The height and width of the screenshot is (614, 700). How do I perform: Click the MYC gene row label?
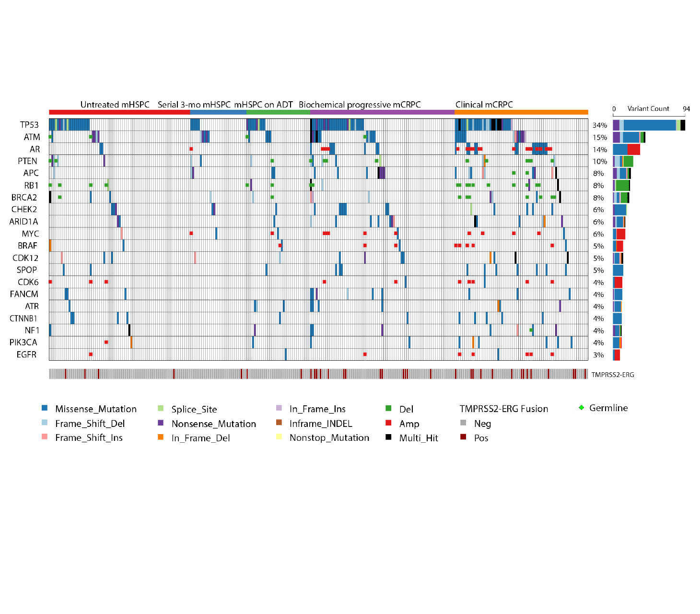pos(30,234)
